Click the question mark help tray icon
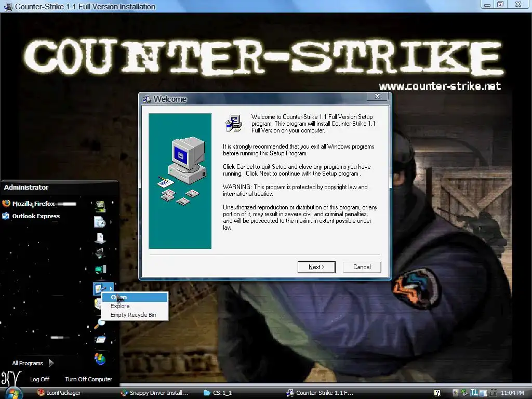Viewport: 532px width, 399px height. click(x=437, y=393)
